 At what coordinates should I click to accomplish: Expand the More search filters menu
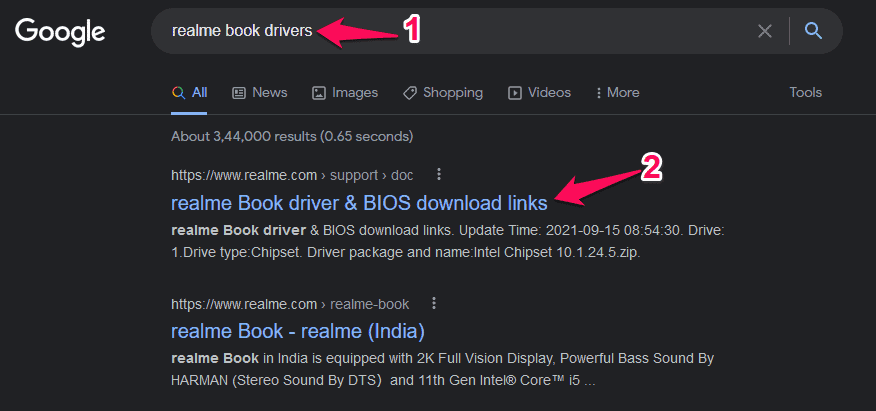pos(617,93)
